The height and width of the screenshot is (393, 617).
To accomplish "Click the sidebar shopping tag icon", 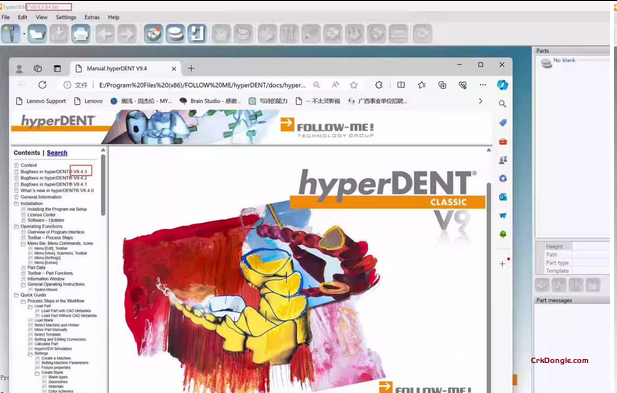I will tap(502, 123).
